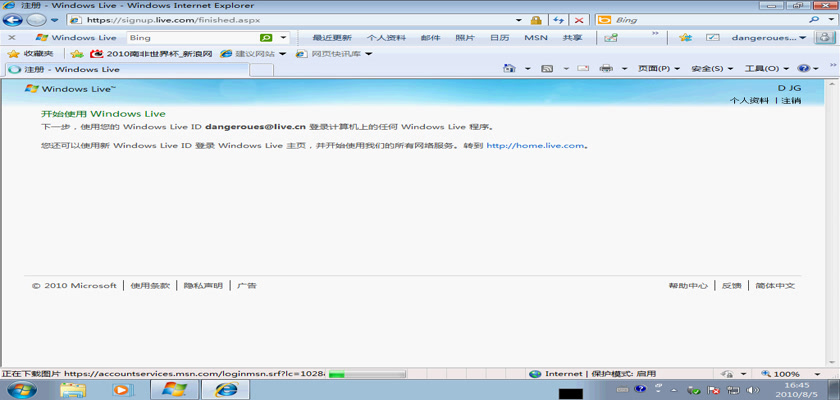
Task: Open Windows Media Player from taskbar
Action: tap(123, 389)
